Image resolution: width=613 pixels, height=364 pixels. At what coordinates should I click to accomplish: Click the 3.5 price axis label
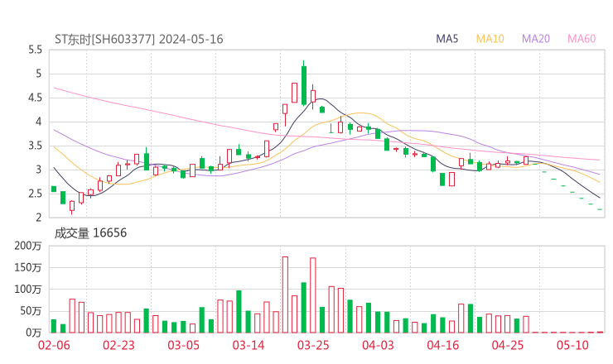[35, 146]
